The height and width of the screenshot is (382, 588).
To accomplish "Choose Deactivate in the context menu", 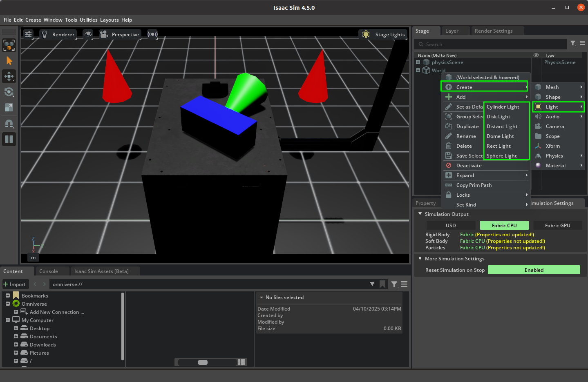I will (x=486, y=166).
